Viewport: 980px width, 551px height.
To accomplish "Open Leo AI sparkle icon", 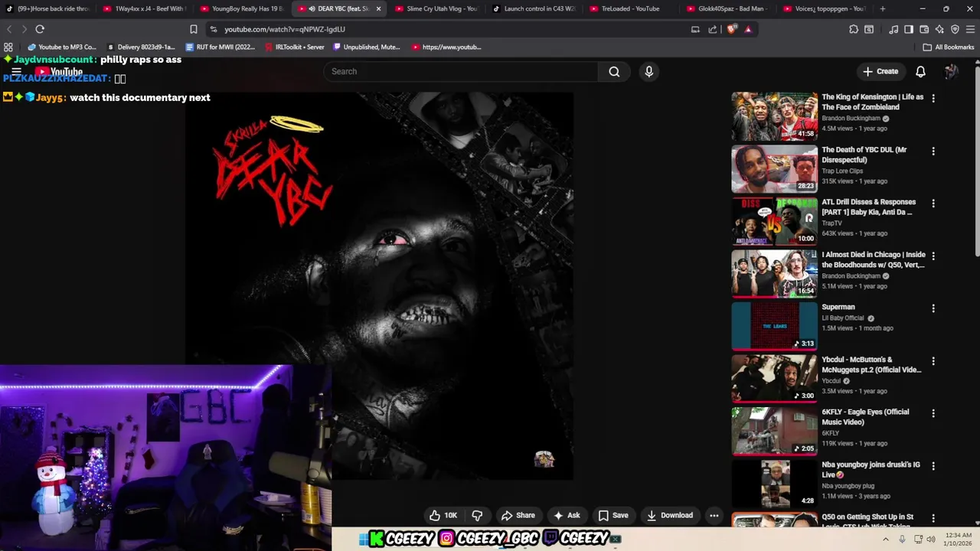I will [939, 29].
